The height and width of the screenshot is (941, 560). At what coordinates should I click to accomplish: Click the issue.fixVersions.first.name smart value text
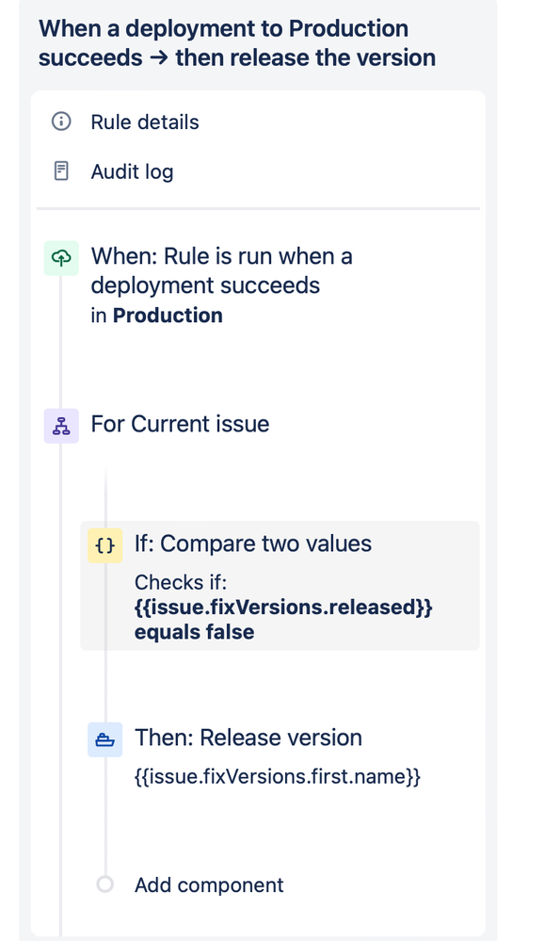277,776
